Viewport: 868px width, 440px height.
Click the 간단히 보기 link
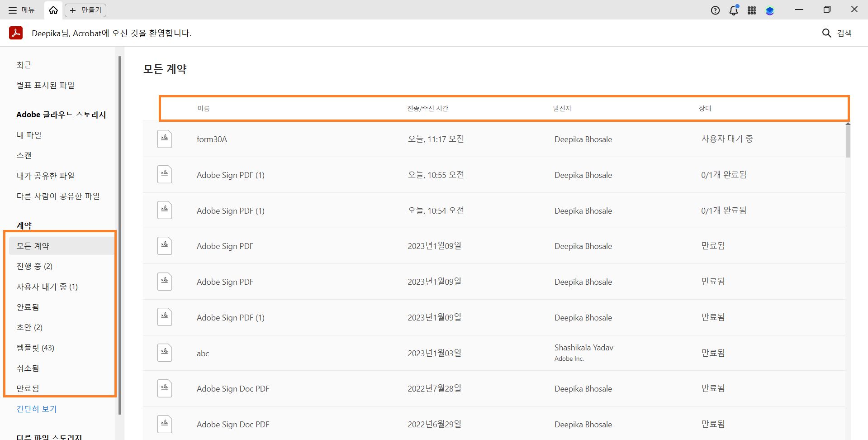click(x=37, y=409)
